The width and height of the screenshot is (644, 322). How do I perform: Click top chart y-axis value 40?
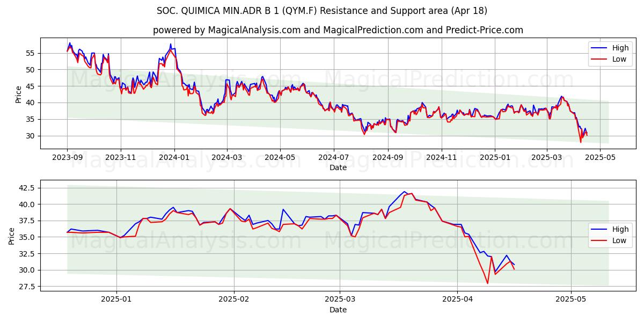coord(32,103)
